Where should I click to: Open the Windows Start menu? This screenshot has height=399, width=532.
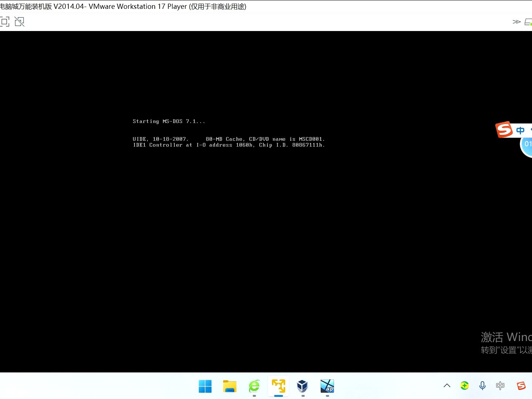coord(205,386)
